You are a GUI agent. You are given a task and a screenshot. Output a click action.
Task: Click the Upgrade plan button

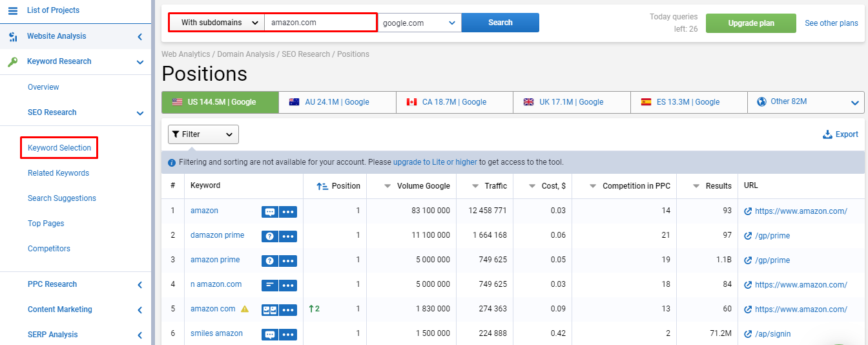click(751, 23)
